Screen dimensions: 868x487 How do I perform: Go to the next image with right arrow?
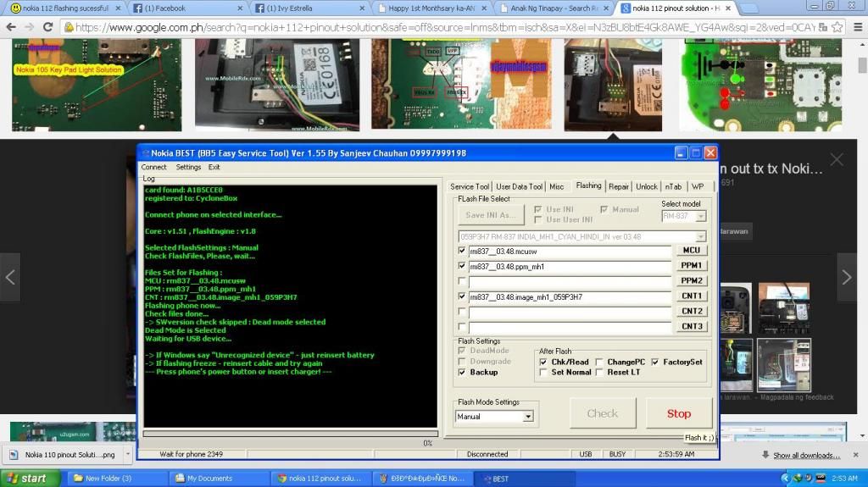846,277
